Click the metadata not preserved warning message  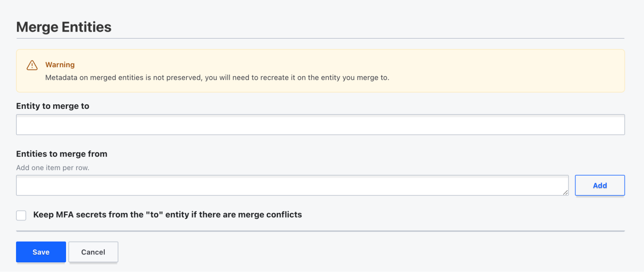point(217,78)
